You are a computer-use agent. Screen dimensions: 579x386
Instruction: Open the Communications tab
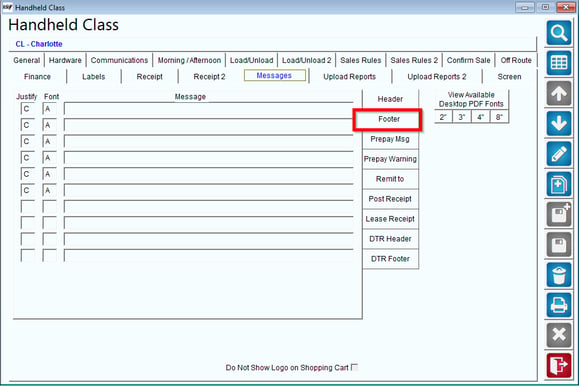tap(119, 60)
